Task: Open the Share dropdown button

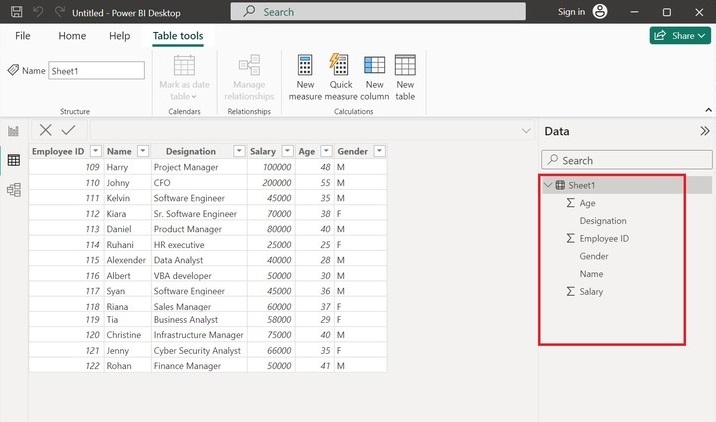Action: [680, 36]
